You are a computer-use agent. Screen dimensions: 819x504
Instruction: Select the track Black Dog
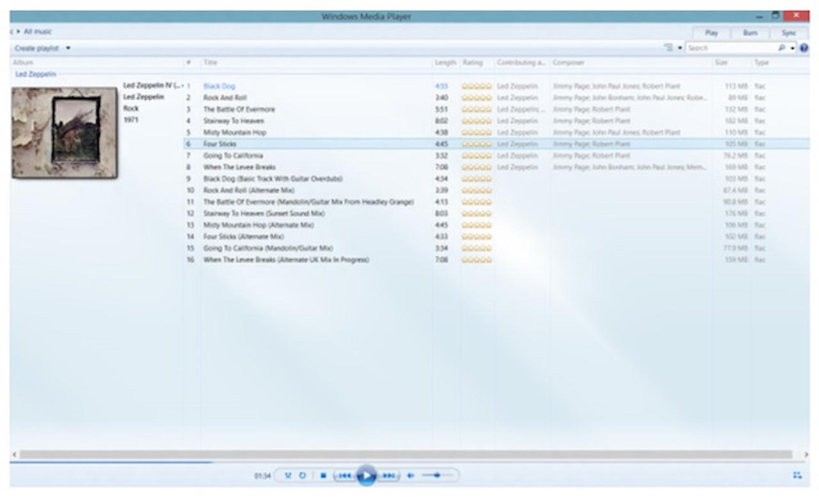(x=219, y=86)
